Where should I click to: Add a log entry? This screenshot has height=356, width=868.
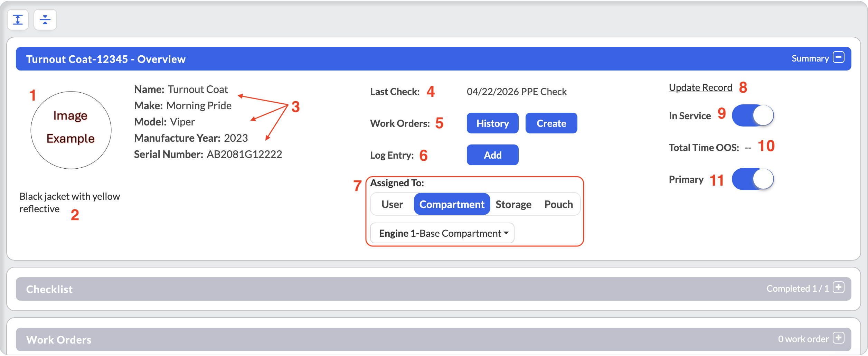point(492,155)
